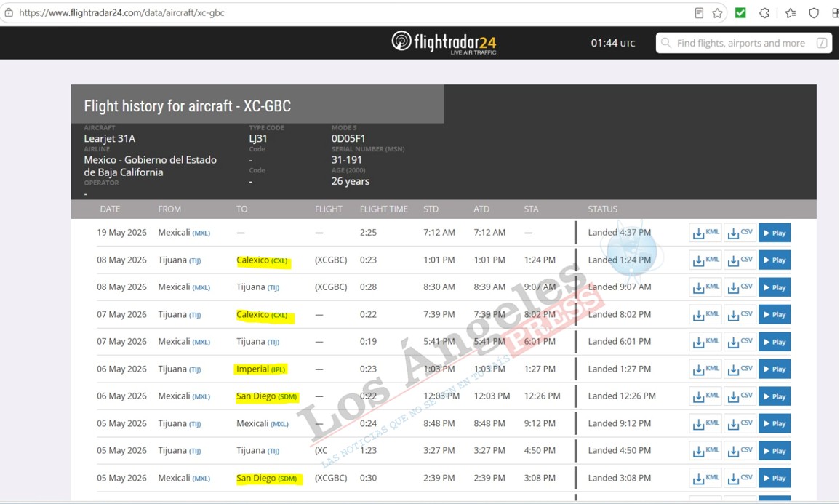The height and width of the screenshot is (504, 840).
Task: Download CSV for flight landed 1:24 PM
Action: coord(740,260)
